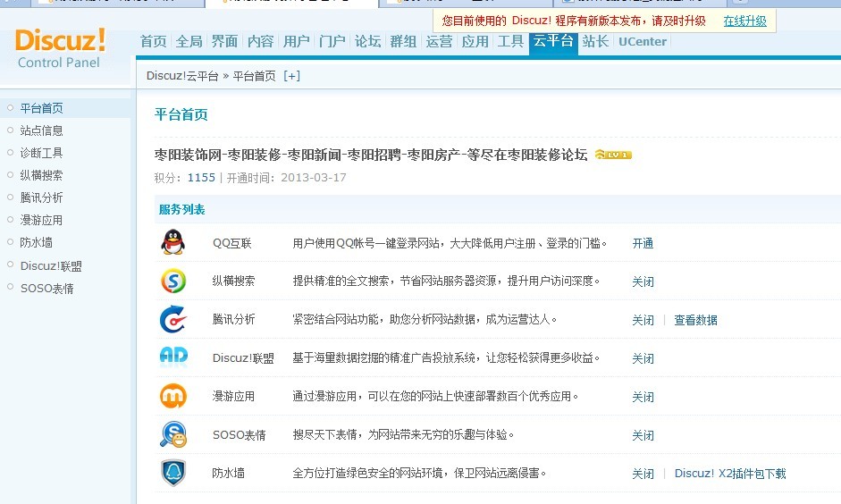Image resolution: width=841 pixels, height=504 pixels.
Task: Select 站点信息 in the left sidebar
Action: [x=41, y=130]
